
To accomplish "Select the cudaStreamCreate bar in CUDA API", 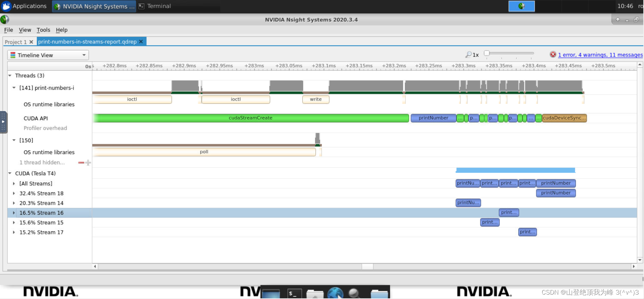I will 250,118.
